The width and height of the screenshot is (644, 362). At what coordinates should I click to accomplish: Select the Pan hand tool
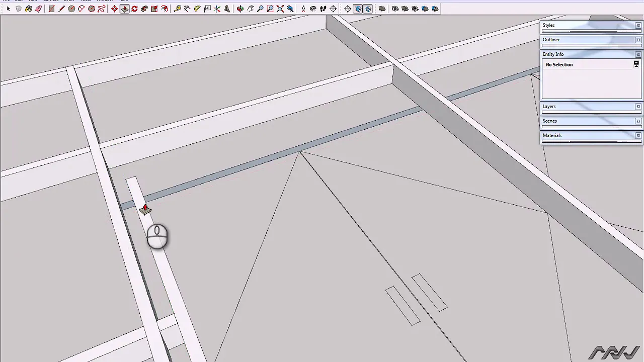[250, 9]
